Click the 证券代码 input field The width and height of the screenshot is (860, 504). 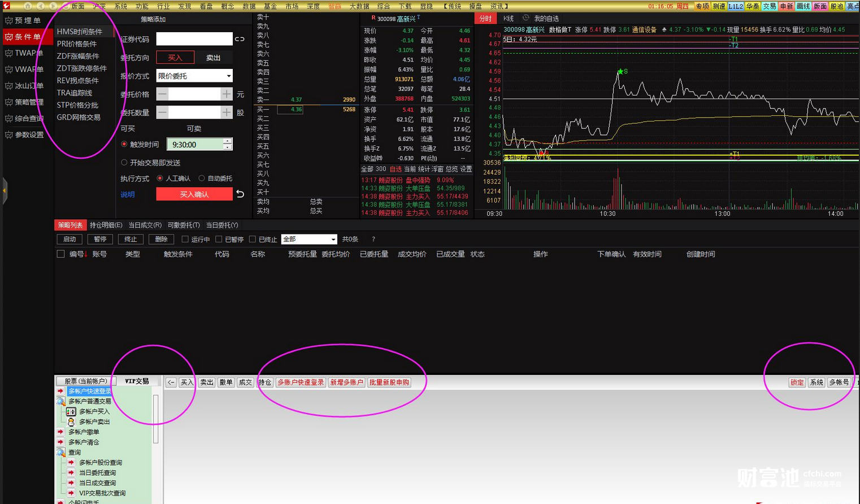tap(194, 39)
